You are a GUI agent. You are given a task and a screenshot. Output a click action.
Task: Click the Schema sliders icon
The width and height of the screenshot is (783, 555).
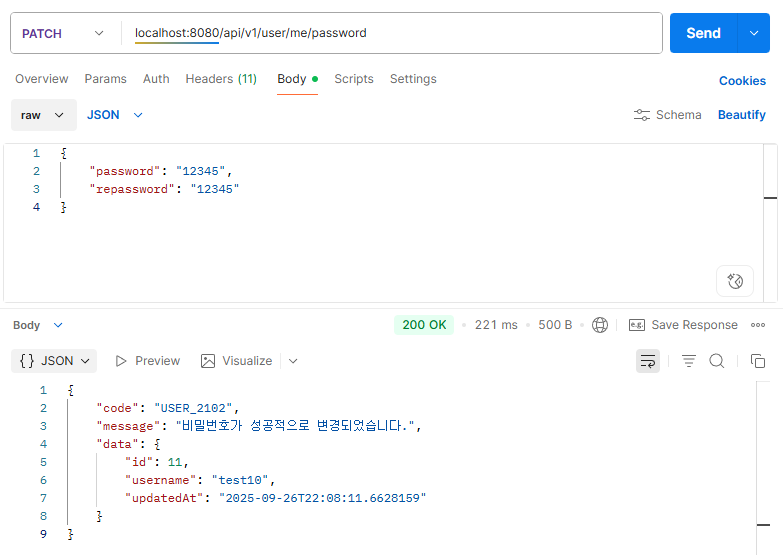coord(642,115)
